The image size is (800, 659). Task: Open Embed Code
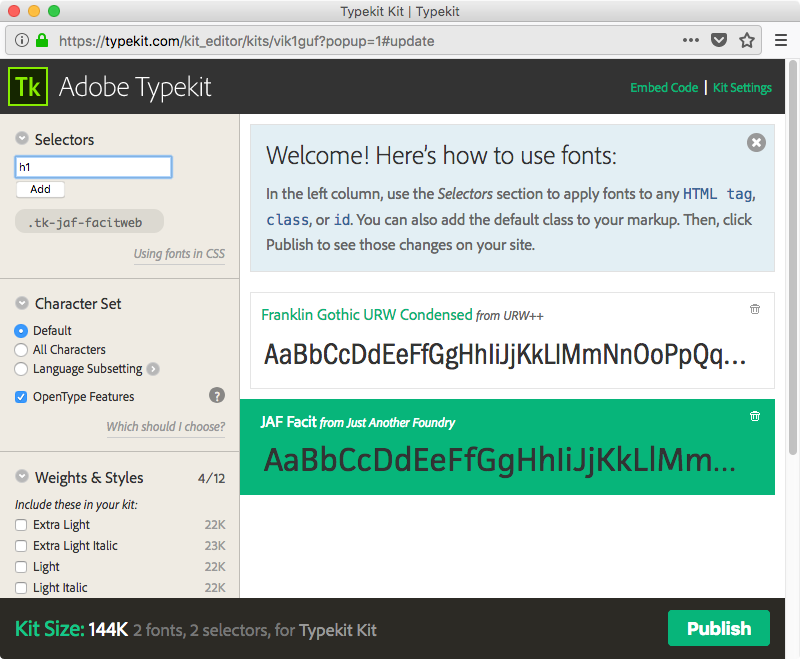[664, 88]
